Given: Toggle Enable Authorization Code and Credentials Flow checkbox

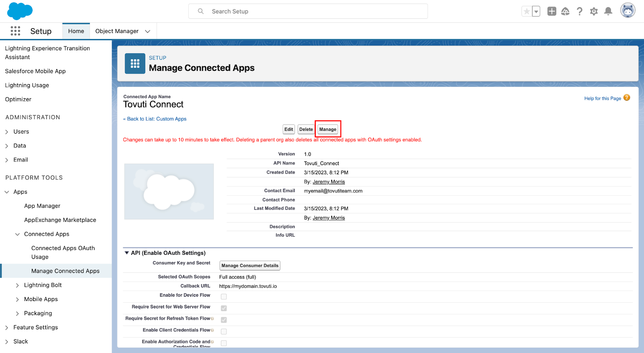Looking at the screenshot, I should 224,343.
